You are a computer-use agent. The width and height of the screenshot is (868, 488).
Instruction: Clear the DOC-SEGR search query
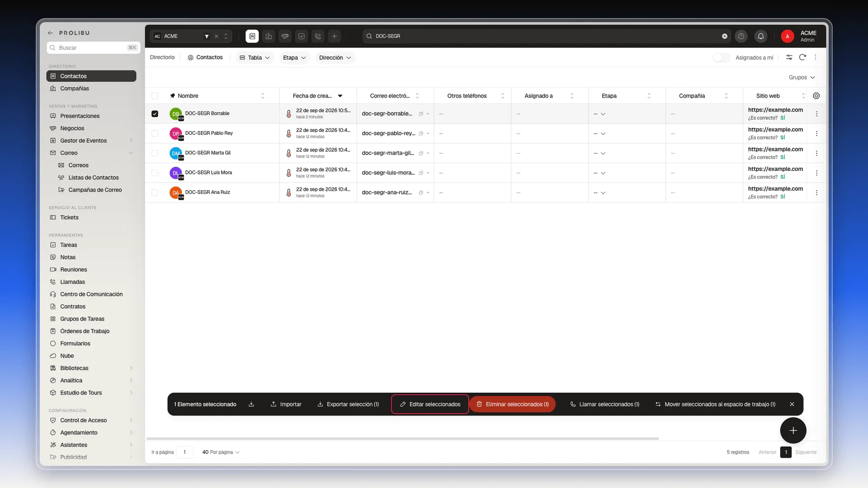725,36
